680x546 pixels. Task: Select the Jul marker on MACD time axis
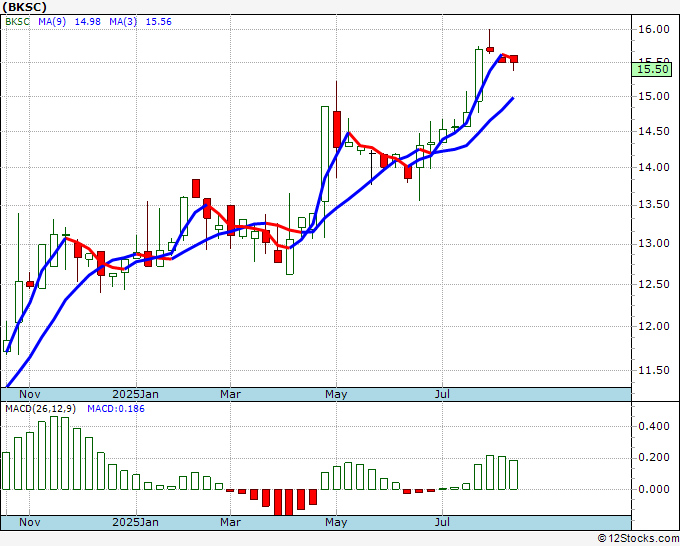click(x=442, y=522)
